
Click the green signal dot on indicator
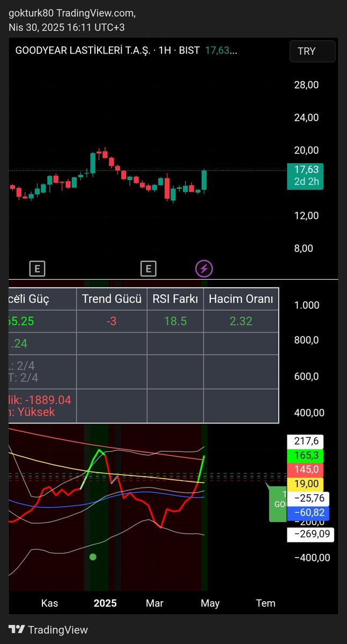[x=93, y=557]
